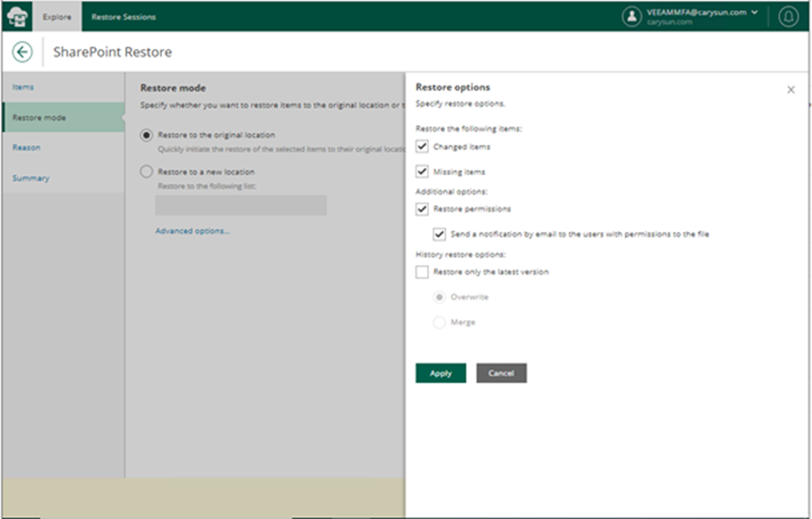Select the Overwrite radio option

439,297
